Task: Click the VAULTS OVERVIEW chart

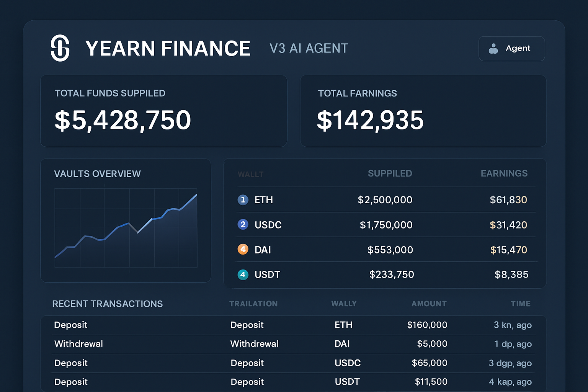Action: [126, 228]
